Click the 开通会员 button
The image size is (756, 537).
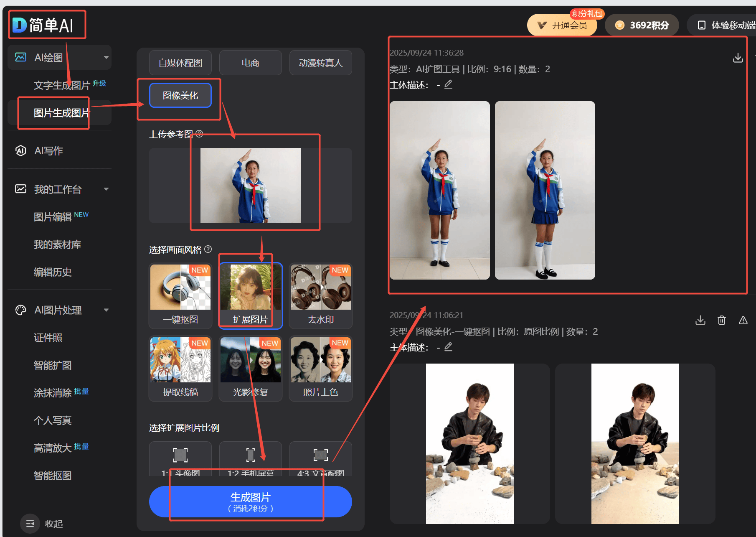[x=562, y=25]
